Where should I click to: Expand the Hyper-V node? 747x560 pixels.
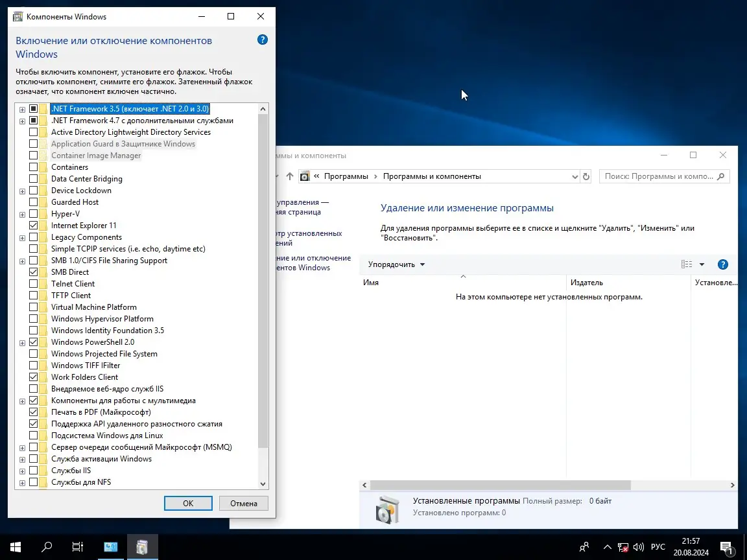coord(23,215)
